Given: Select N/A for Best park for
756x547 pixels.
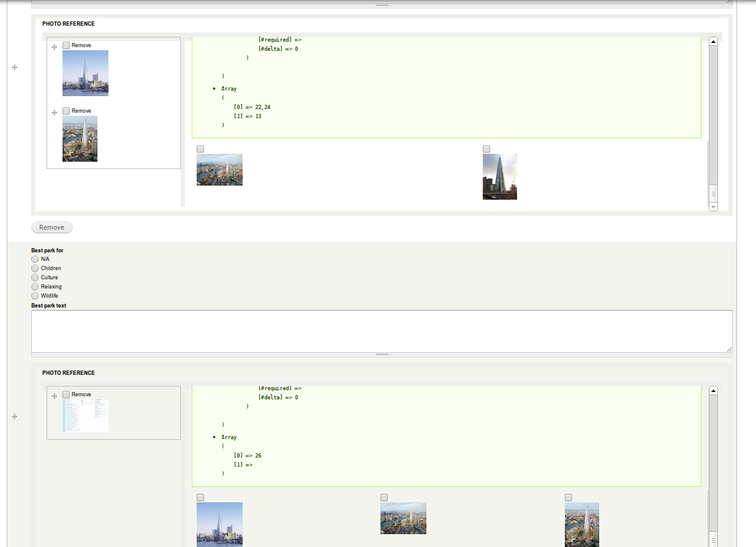Looking at the screenshot, I should 35,259.
